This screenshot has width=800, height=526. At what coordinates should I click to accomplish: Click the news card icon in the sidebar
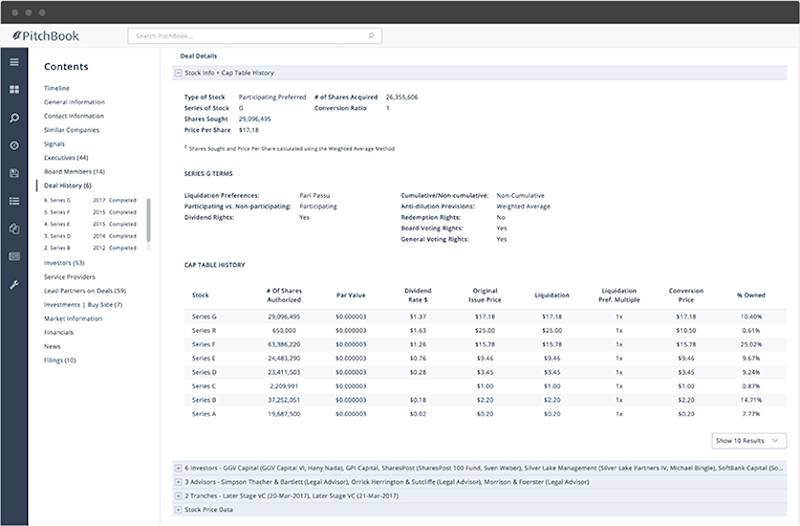[x=14, y=256]
